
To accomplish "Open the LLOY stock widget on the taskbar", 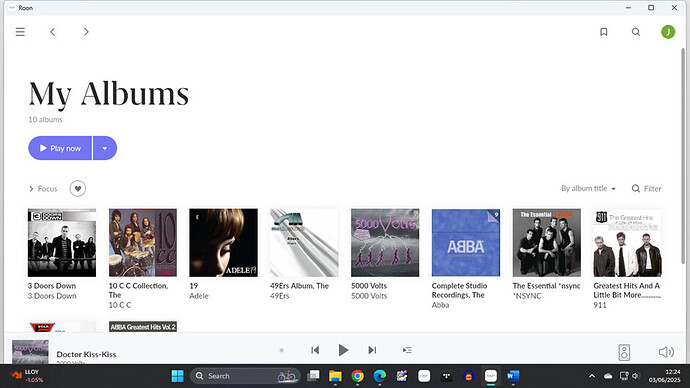I will (27, 376).
